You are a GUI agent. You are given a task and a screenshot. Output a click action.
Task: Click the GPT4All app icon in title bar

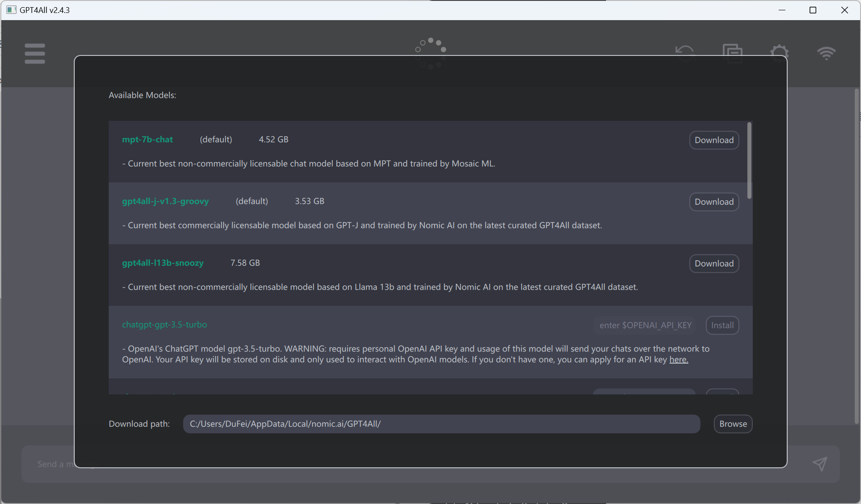coord(11,10)
